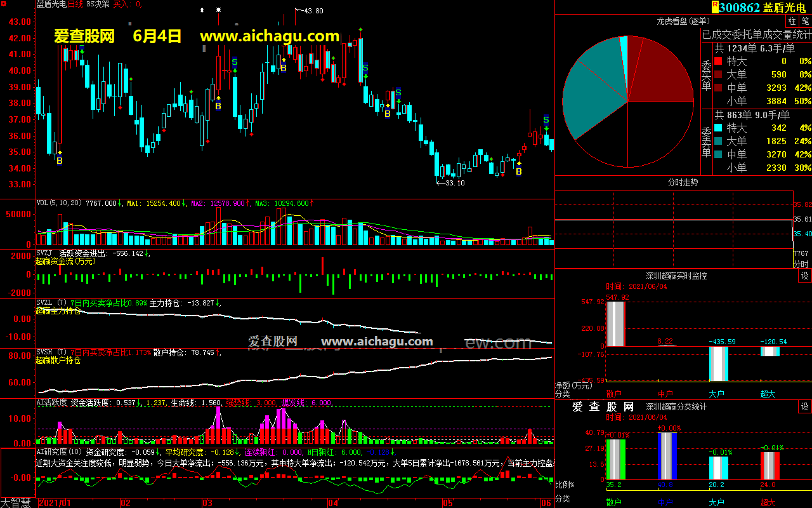Click the 散户持仓: 78.745 value

184,352
